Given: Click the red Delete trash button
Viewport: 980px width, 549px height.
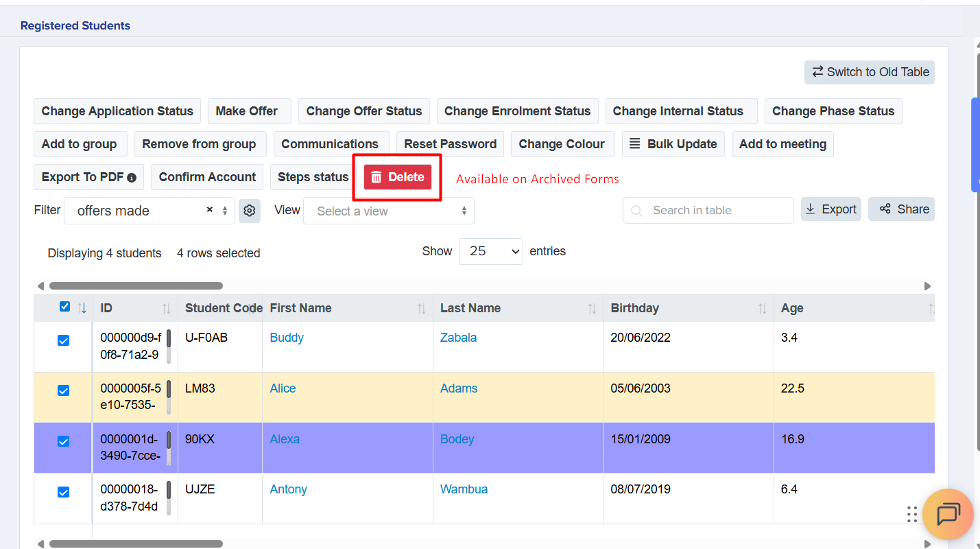Looking at the screenshot, I should click(x=398, y=177).
